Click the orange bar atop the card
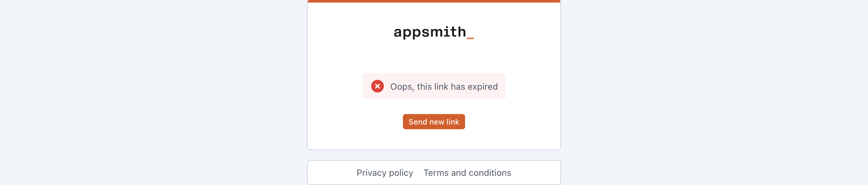Image resolution: width=868 pixels, height=185 pixels. pyautogui.click(x=434, y=1)
